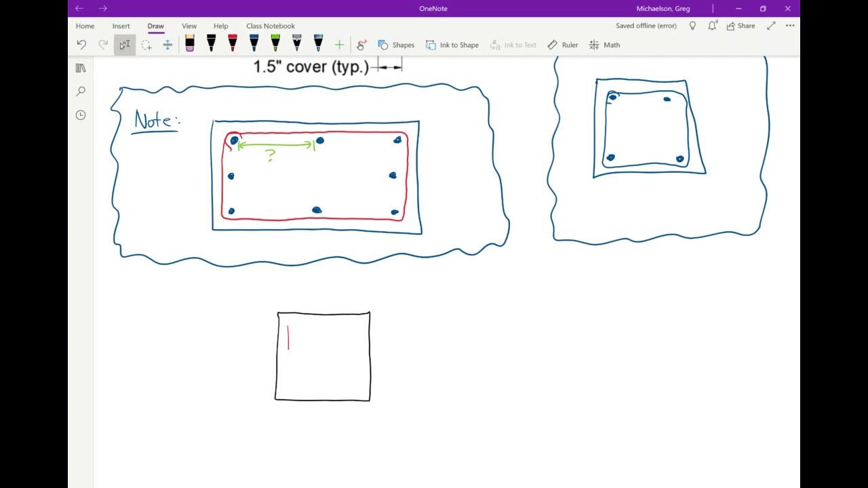The height and width of the screenshot is (488, 868).
Task: Activate the Lasso Select tool
Action: pos(146,45)
